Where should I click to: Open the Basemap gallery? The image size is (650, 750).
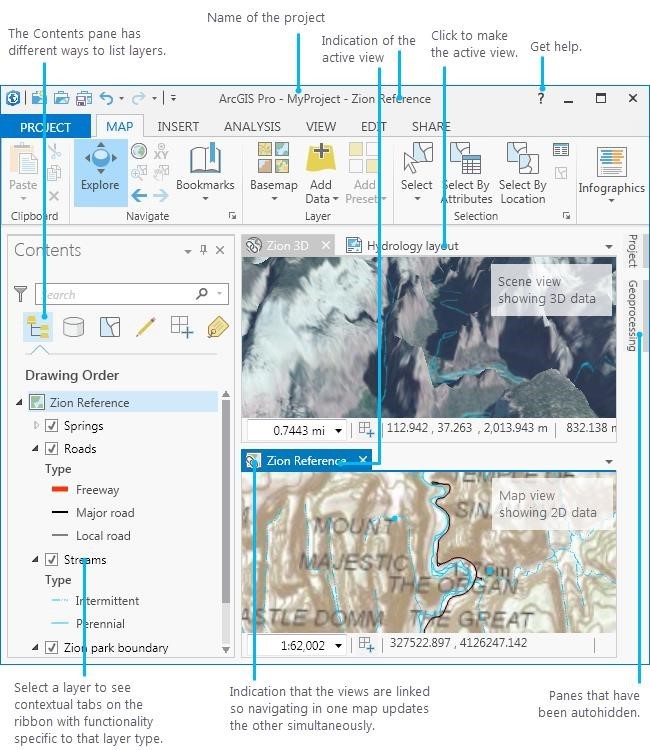pos(274,172)
